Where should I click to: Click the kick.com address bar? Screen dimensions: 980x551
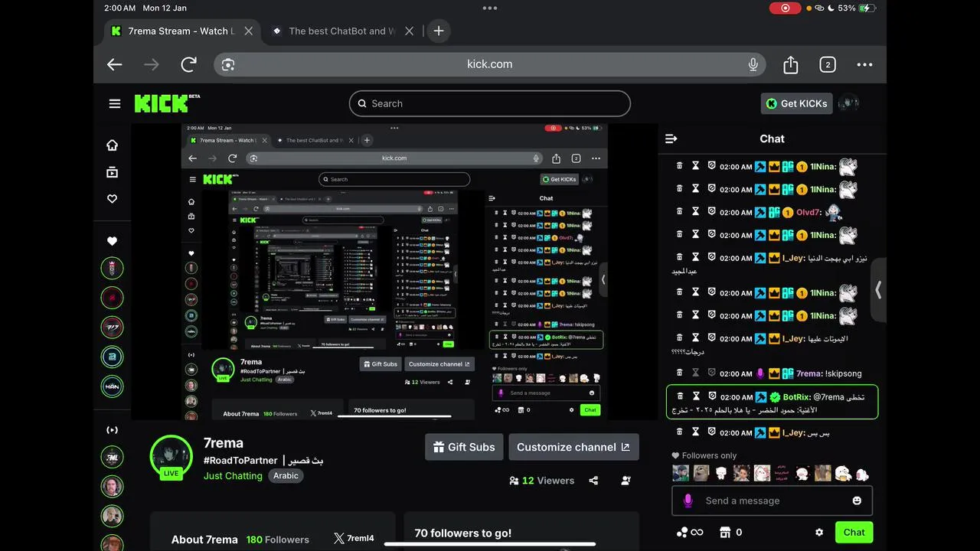(490, 64)
